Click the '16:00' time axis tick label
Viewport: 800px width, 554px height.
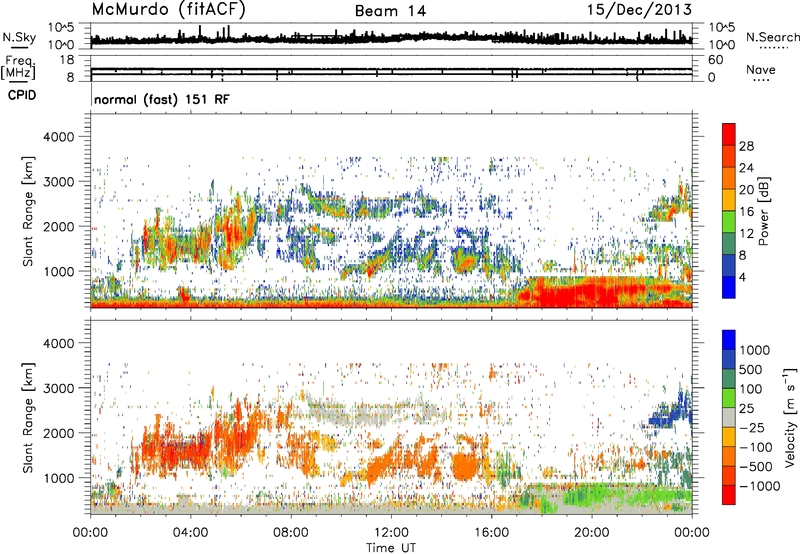491,533
